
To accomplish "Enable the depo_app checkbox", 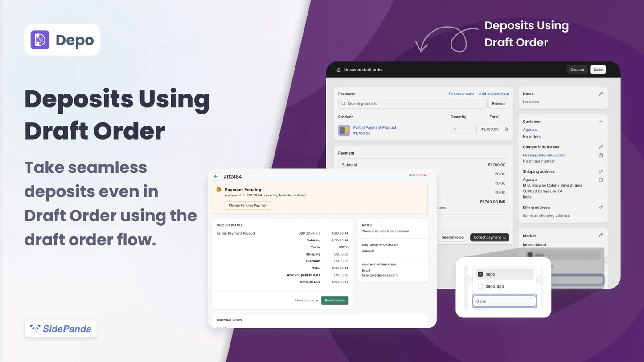I will click(x=480, y=286).
